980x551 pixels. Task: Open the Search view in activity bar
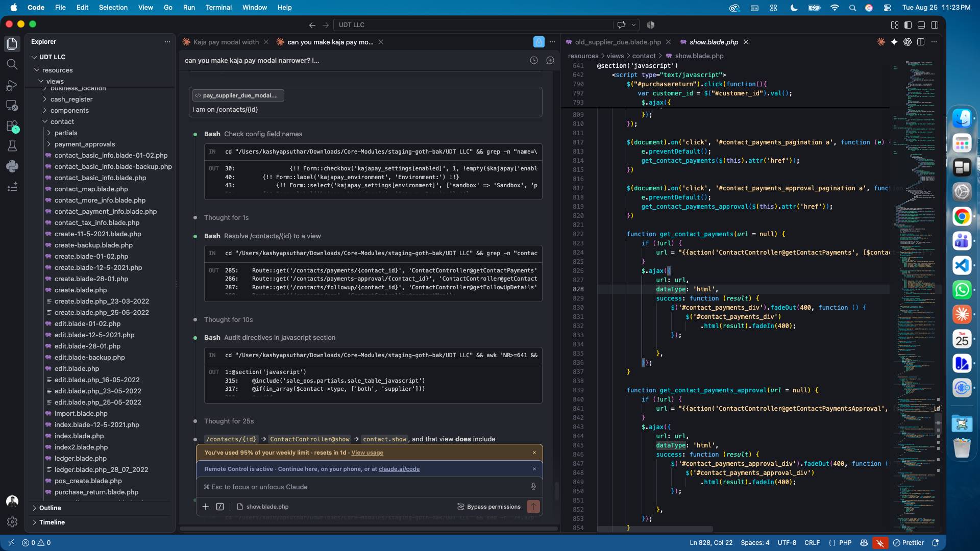click(x=12, y=64)
